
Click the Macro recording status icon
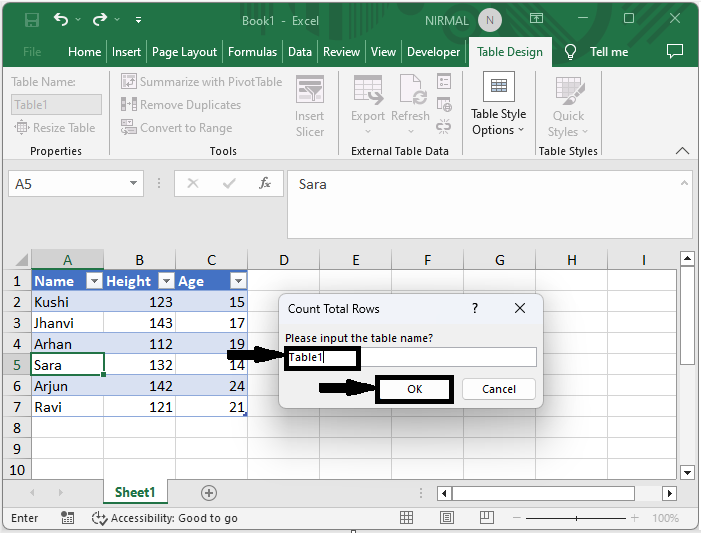68,518
